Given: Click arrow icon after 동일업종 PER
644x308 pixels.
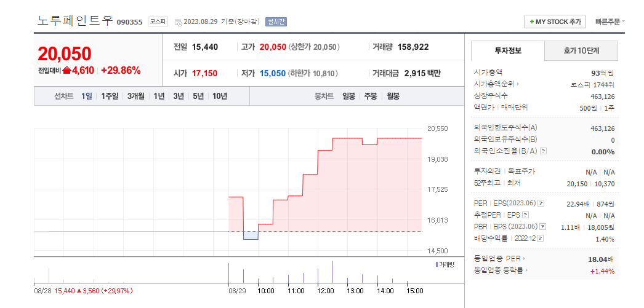Looking at the screenshot, I should click(x=524, y=259).
